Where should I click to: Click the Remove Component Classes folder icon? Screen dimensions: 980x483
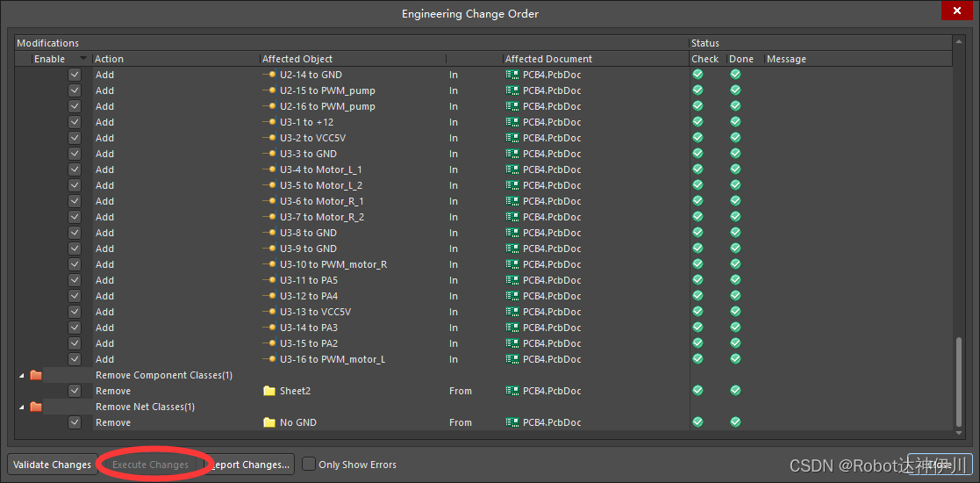(36, 375)
